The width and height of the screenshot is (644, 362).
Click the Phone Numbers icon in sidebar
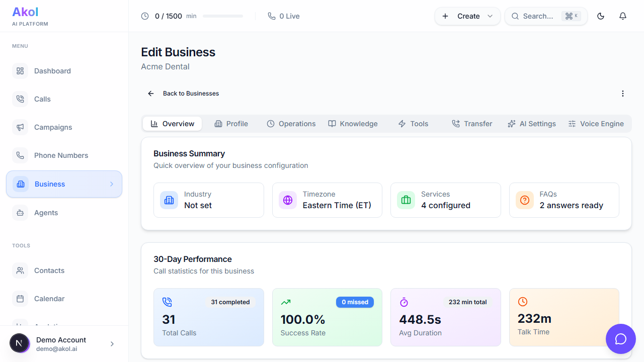pos(20,155)
